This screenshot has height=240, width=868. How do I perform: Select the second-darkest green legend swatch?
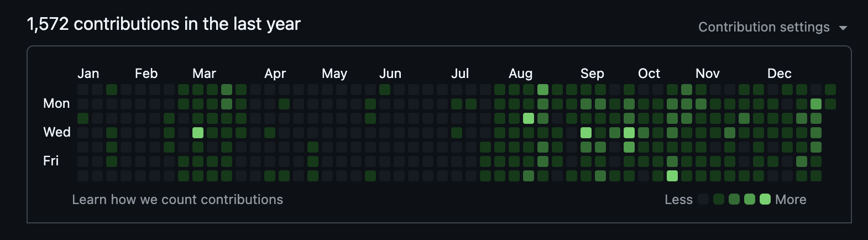pos(719,199)
